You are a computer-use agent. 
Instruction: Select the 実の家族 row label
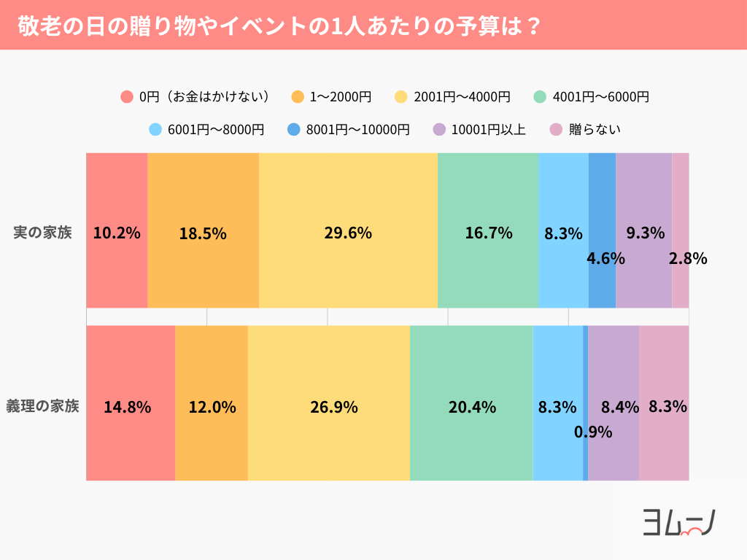click(43, 233)
